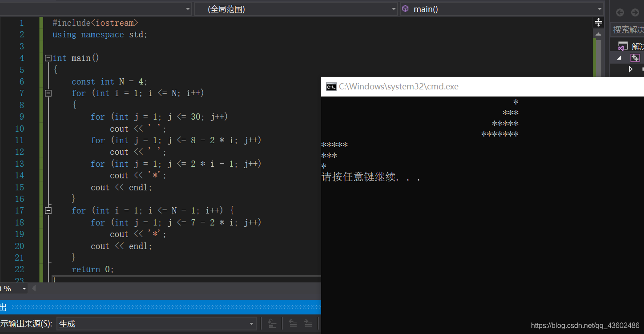Viewport: 644px width, 334px height.
Task: Click 'using namespace std;' on line 2
Action: click(100, 34)
